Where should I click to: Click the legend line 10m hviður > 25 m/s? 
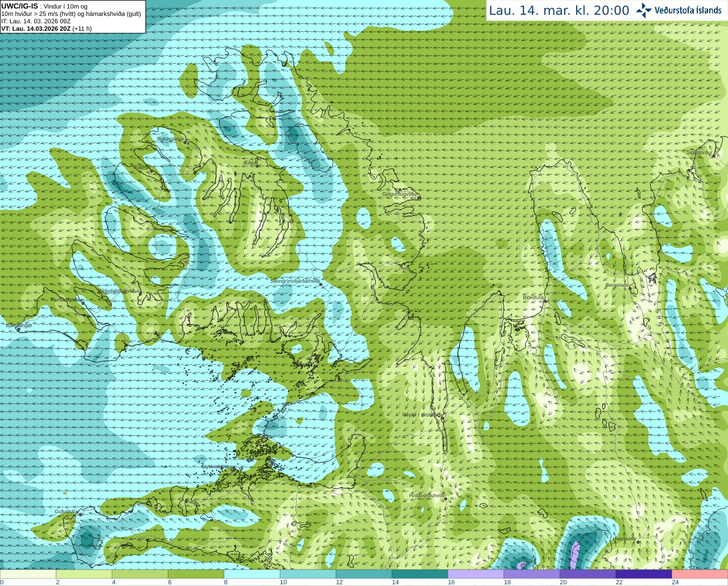pos(71,14)
